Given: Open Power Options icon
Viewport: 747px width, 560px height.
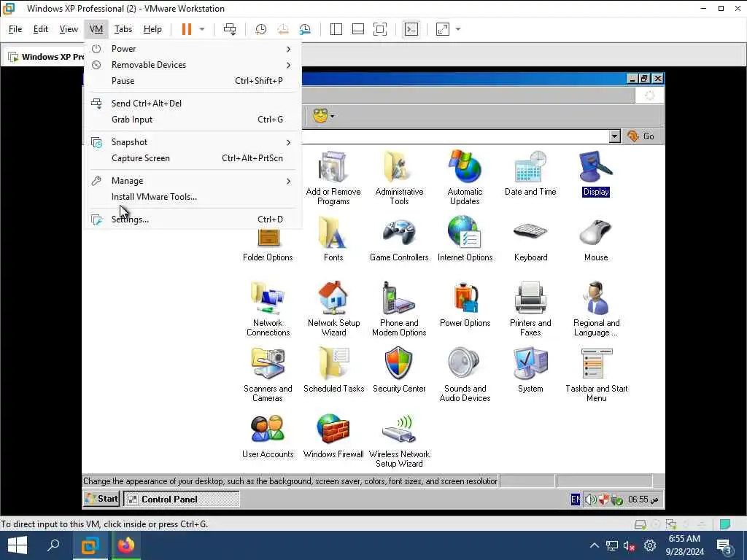Looking at the screenshot, I should 465,305.
